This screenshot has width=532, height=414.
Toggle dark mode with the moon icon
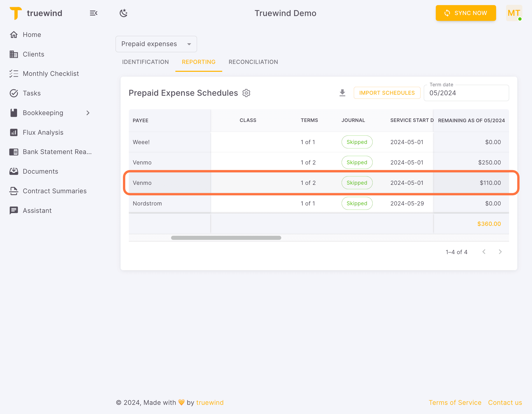tap(123, 13)
